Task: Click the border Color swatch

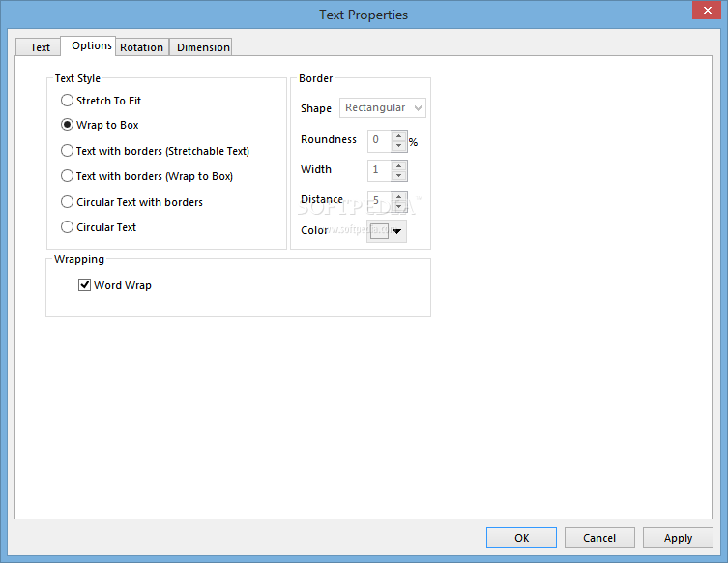Action: [379, 230]
